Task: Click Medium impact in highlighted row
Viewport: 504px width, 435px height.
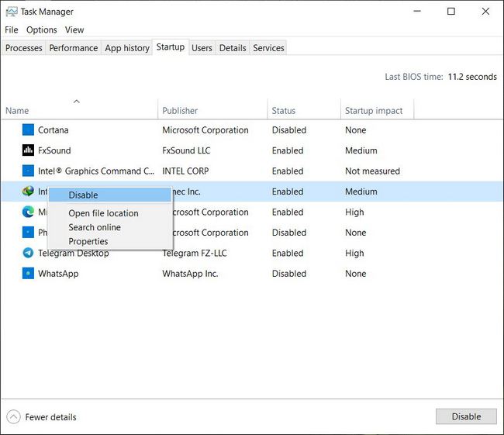Action: click(x=361, y=192)
